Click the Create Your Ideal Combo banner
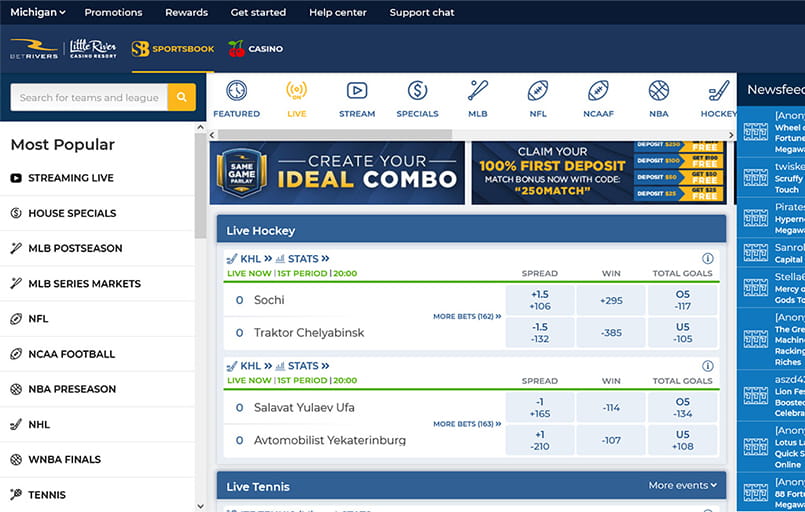This screenshot has height=512, width=805. [x=337, y=172]
